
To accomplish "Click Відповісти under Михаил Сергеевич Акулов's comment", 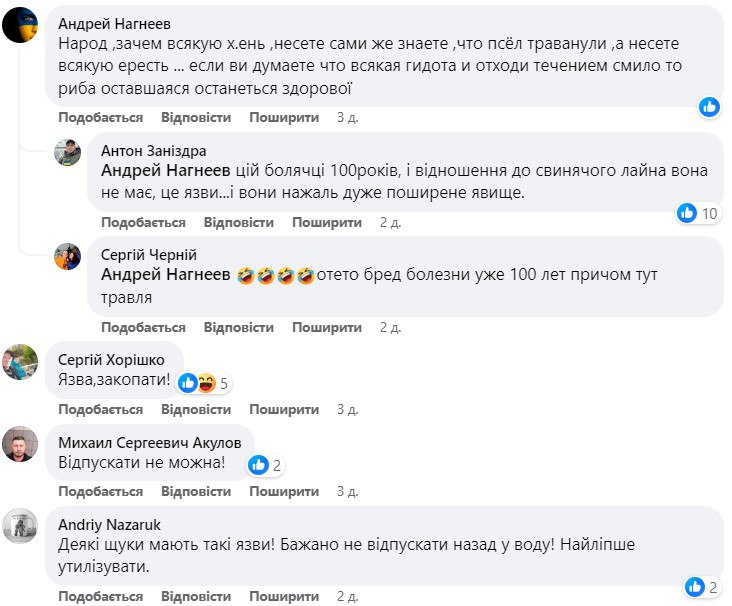I will click(x=196, y=491).
